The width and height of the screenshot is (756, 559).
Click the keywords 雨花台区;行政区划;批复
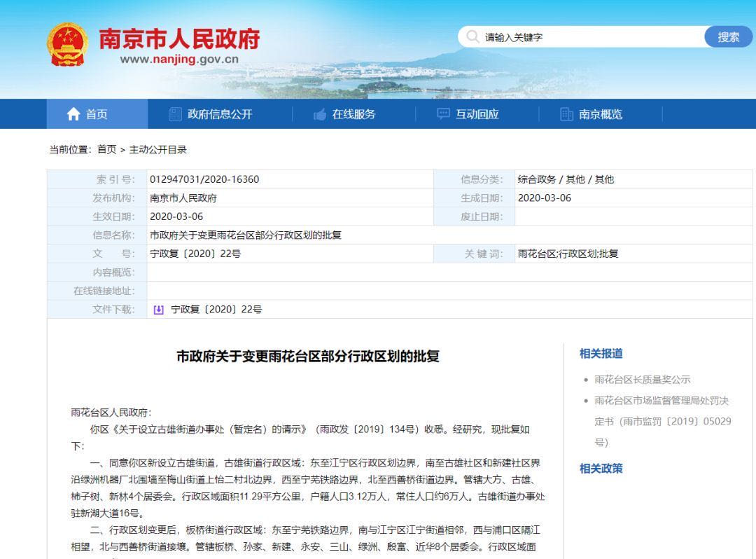(x=568, y=254)
